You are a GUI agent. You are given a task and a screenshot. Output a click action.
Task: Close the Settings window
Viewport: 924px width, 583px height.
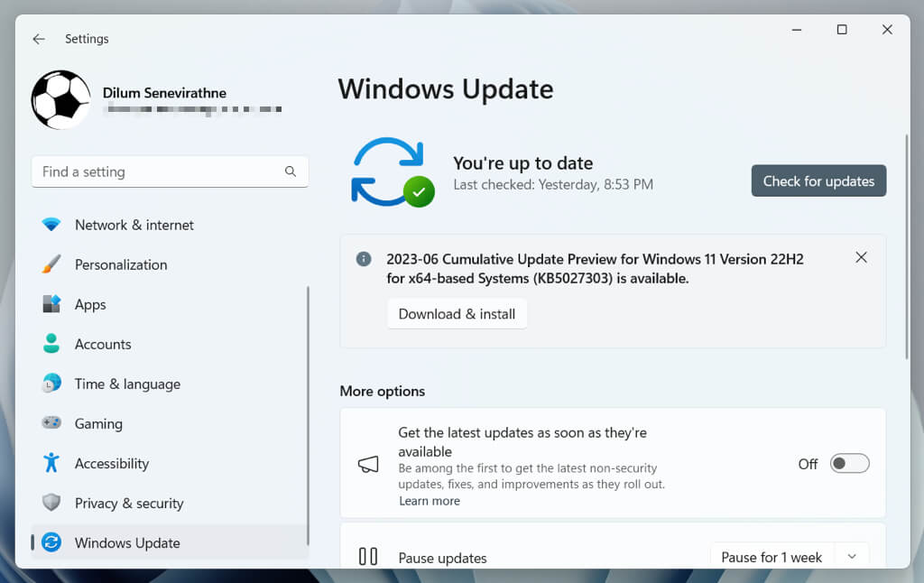click(x=887, y=30)
